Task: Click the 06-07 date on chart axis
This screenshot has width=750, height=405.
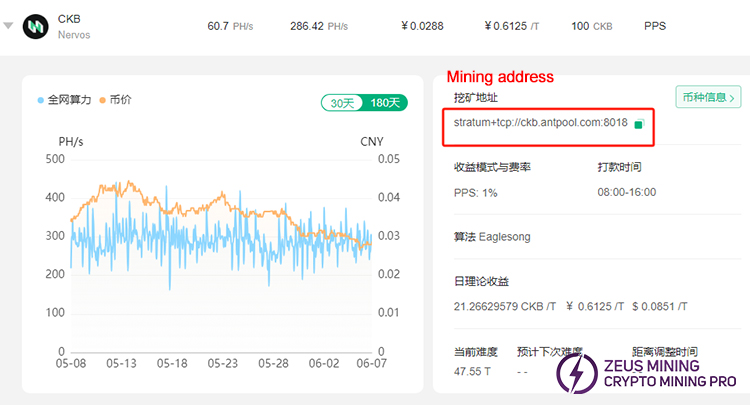Action: click(x=371, y=363)
